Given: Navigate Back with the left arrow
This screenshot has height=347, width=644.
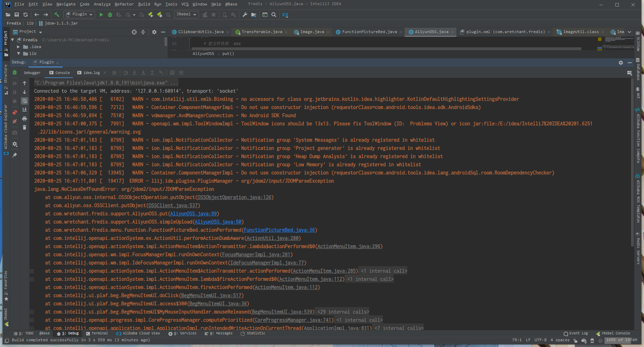Looking at the screenshot, I should point(36,15).
